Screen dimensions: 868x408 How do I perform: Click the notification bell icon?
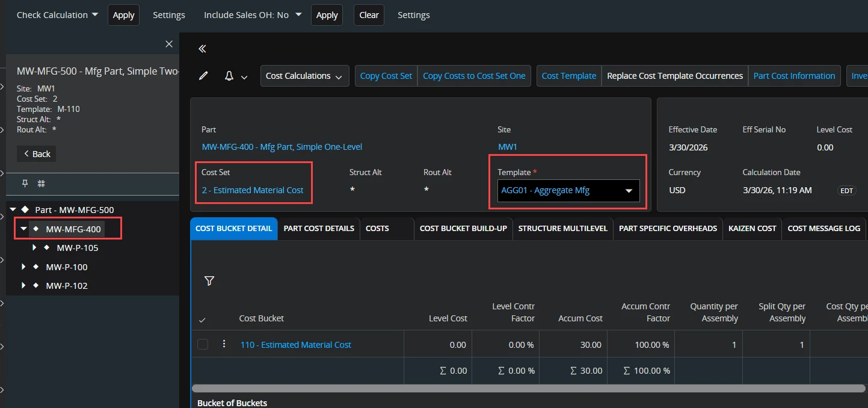[x=229, y=76]
